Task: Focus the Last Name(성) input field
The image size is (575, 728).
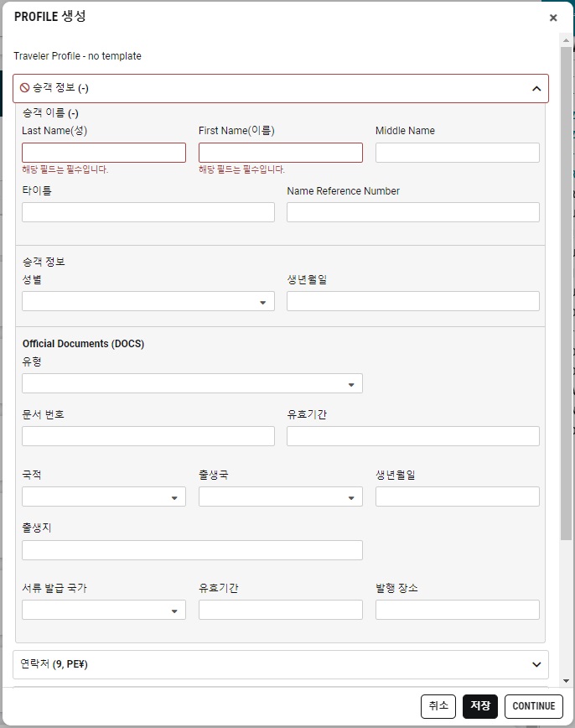Action: point(104,153)
